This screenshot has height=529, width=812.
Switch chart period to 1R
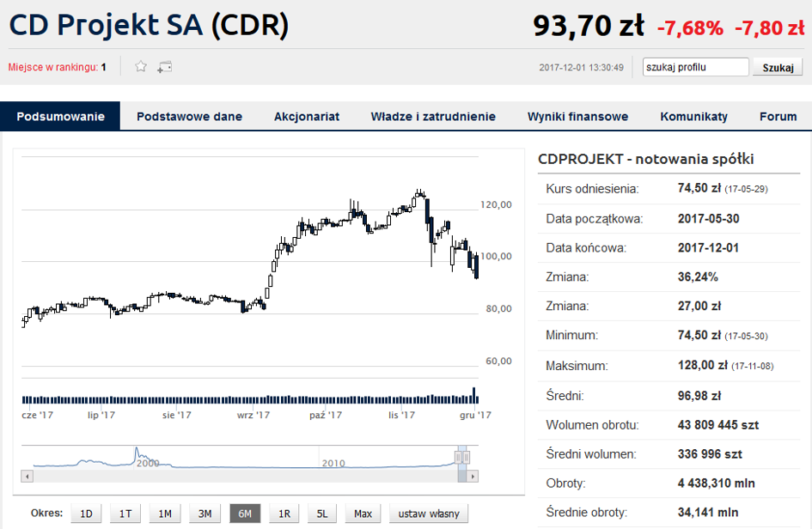click(x=284, y=514)
